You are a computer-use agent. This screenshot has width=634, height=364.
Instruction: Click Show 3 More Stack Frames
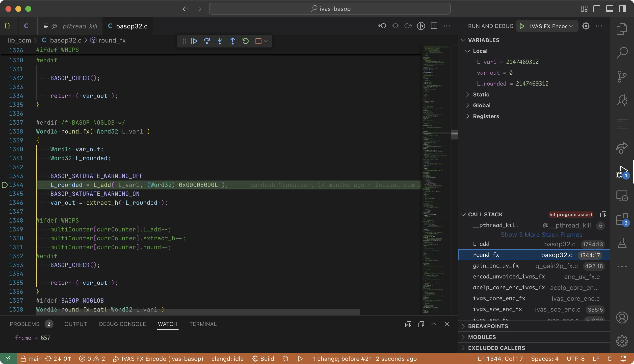click(541, 235)
